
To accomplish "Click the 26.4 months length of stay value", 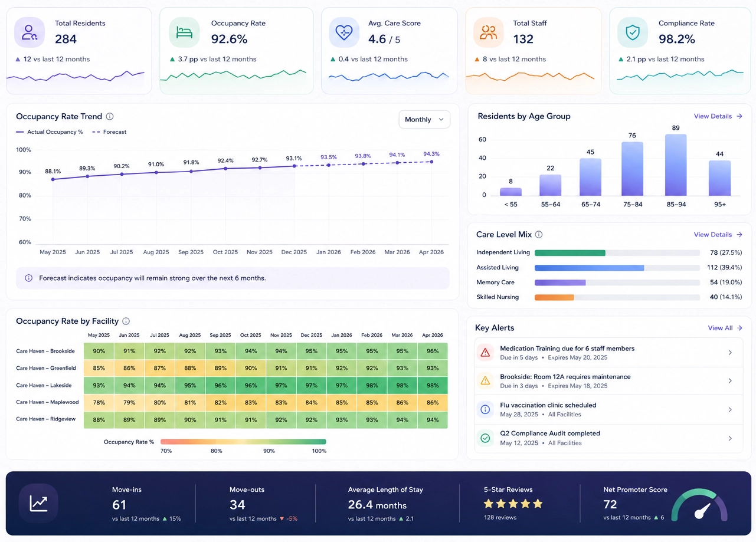I will pos(377,505).
